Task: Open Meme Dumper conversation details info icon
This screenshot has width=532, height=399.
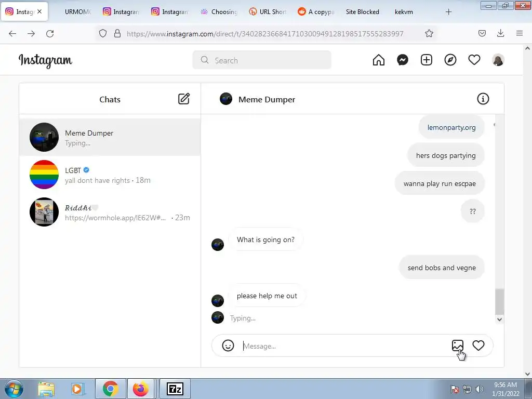Action: (x=483, y=99)
